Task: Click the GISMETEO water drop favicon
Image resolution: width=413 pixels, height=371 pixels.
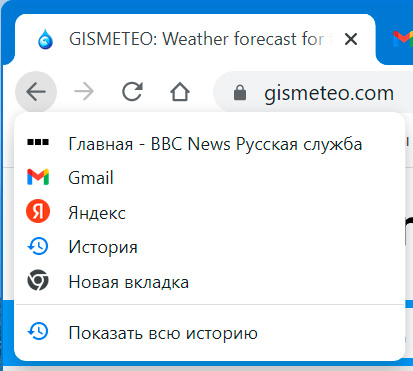Action: (45, 39)
